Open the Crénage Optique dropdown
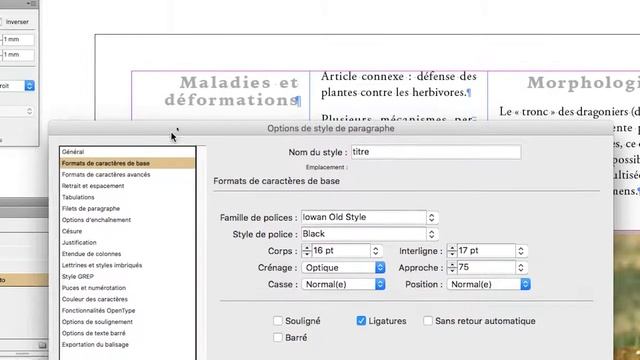Image resolution: width=640 pixels, height=360 pixels. 343,268
